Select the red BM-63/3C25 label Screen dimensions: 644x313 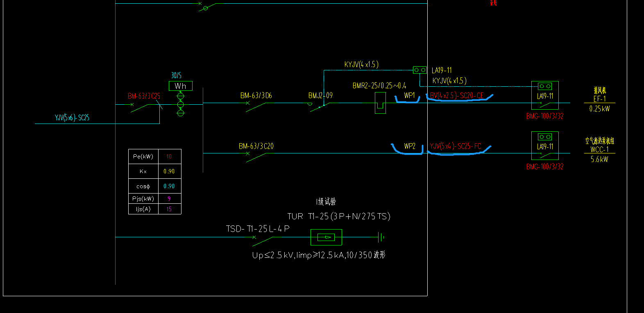click(144, 96)
